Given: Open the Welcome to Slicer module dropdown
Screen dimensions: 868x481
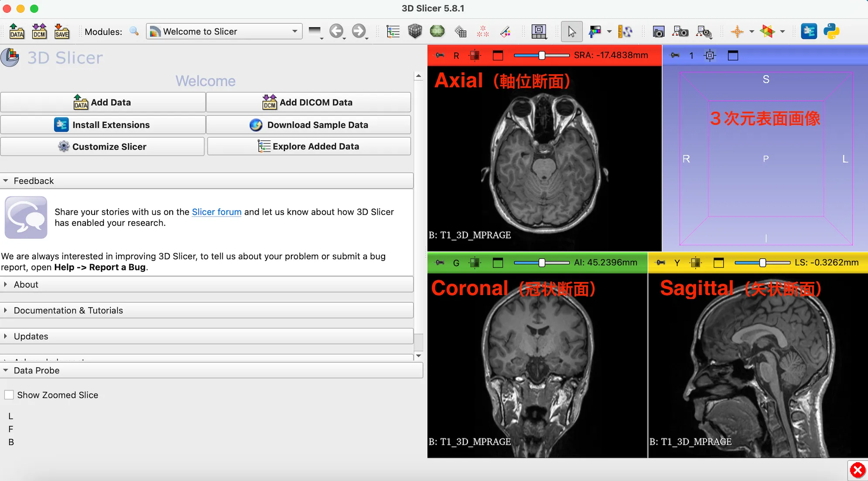Looking at the screenshot, I should [224, 31].
